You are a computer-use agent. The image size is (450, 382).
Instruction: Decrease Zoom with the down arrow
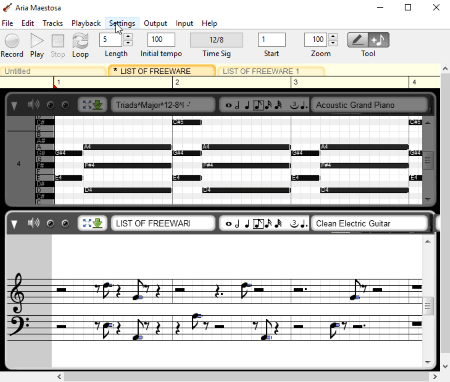333,43
